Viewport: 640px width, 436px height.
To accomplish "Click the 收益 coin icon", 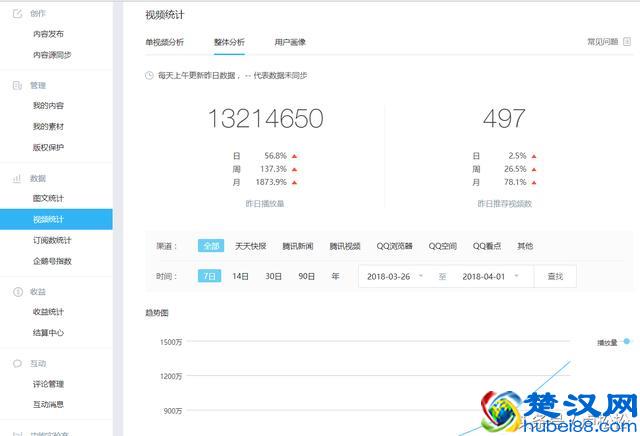I will (18, 291).
